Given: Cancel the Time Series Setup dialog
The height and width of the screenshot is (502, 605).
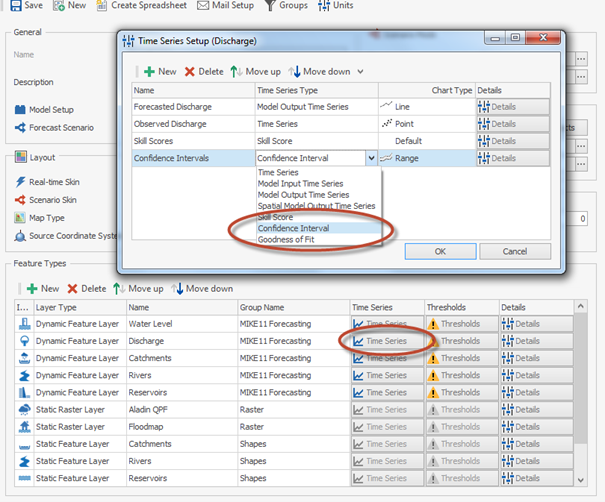Looking at the screenshot, I should click(x=515, y=252).
